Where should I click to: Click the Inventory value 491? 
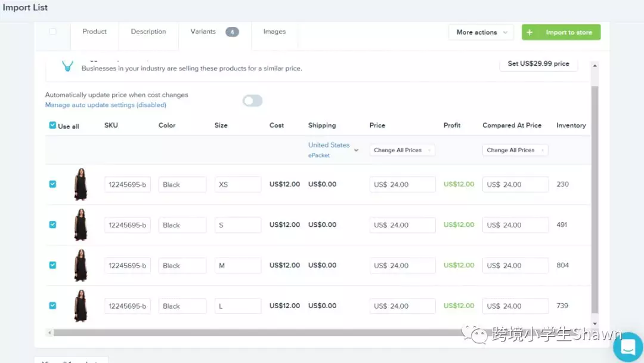coord(562,224)
